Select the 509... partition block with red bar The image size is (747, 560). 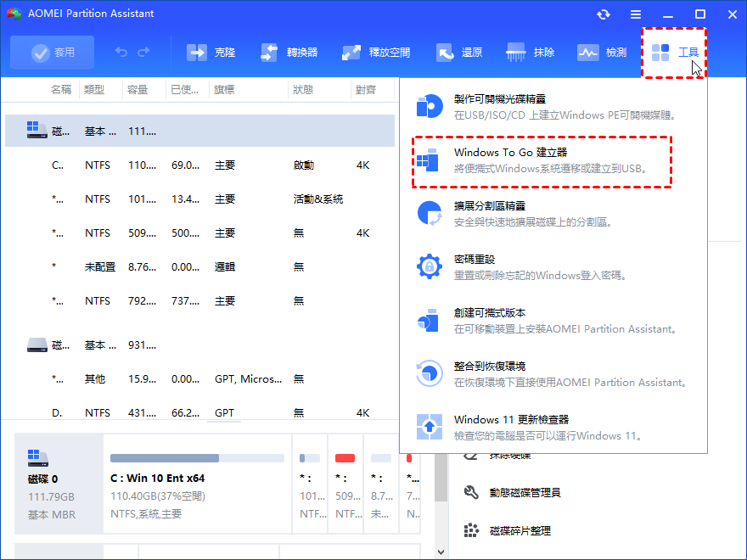[345, 484]
